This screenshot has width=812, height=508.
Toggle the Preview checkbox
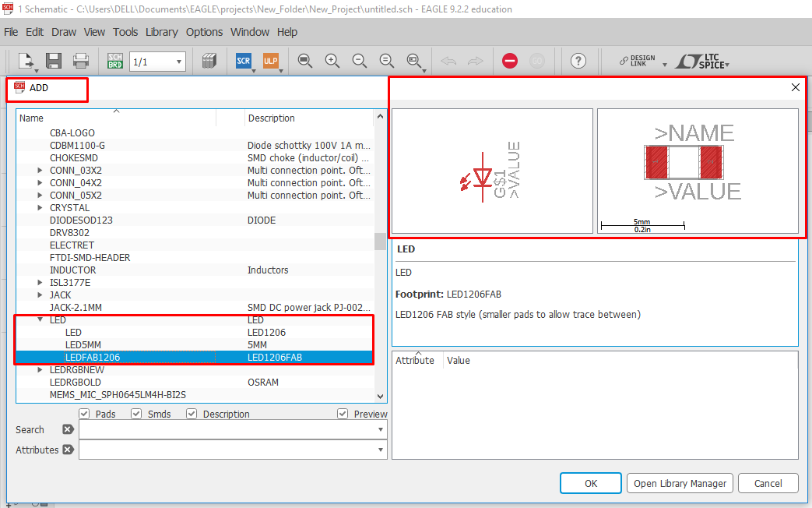pyautogui.click(x=343, y=414)
